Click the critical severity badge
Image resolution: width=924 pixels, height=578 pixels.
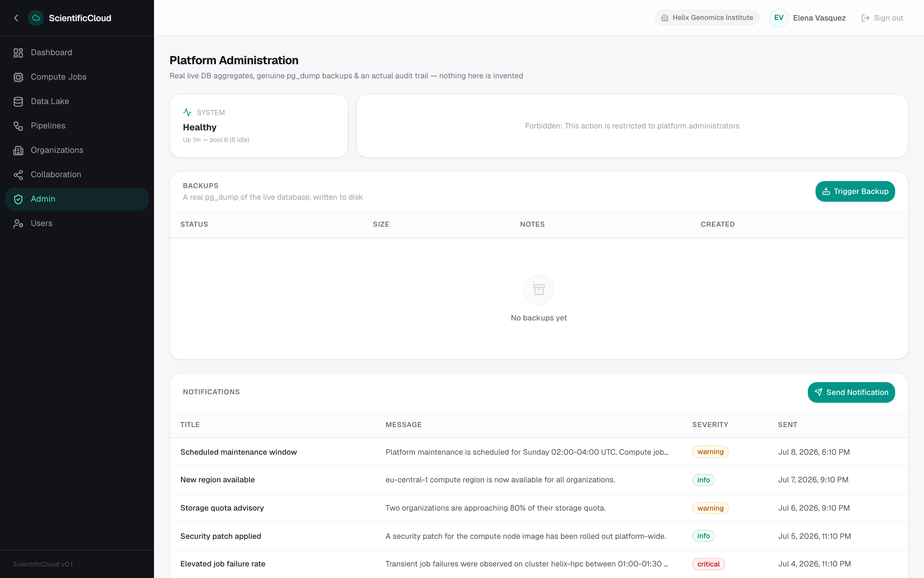tap(708, 564)
